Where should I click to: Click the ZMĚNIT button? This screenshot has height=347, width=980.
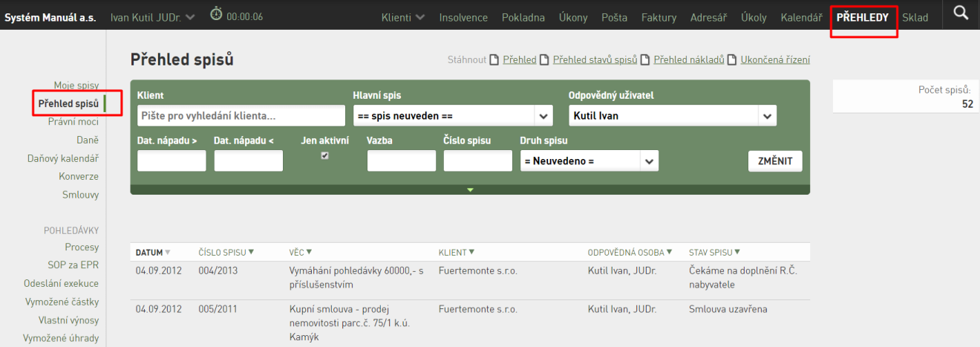coord(775,160)
